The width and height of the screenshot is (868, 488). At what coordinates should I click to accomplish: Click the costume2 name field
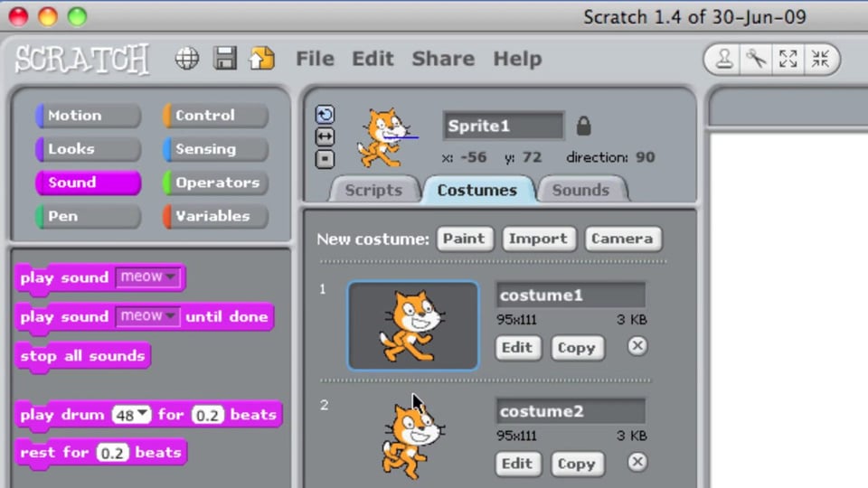coord(571,411)
